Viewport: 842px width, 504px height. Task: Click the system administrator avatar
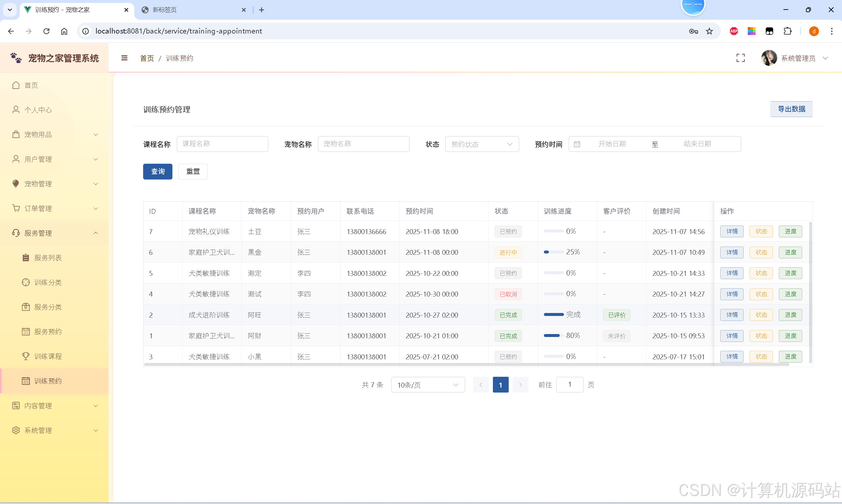[x=769, y=58]
